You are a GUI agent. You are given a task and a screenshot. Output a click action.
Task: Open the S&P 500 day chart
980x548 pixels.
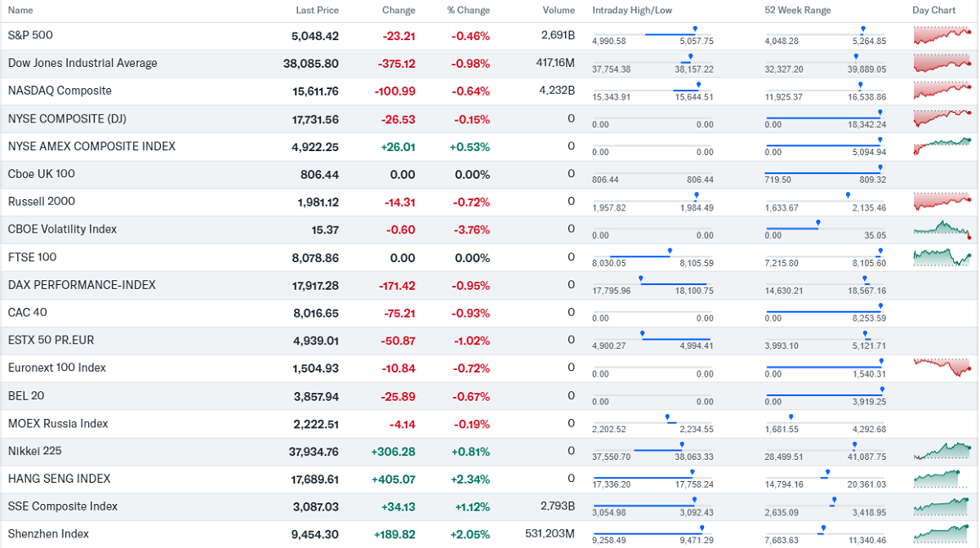pyautogui.click(x=942, y=35)
